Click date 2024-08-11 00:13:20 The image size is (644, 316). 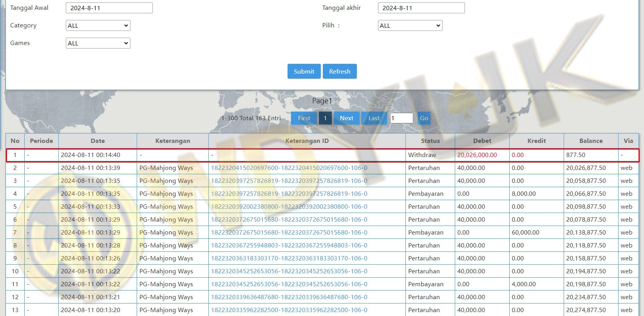tap(90, 310)
